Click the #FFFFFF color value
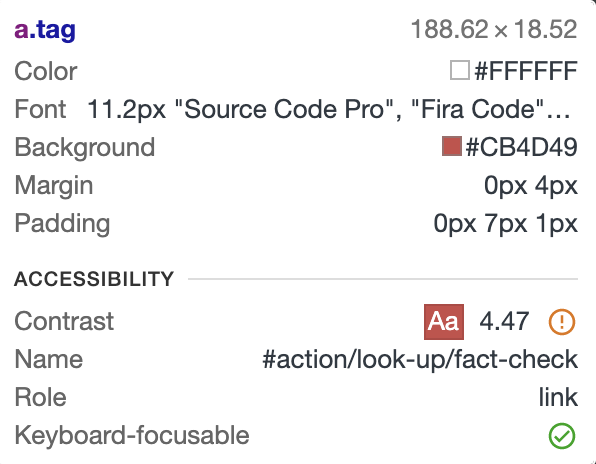Image resolution: width=596 pixels, height=464 pixels. pyautogui.click(x=526, y=71)
